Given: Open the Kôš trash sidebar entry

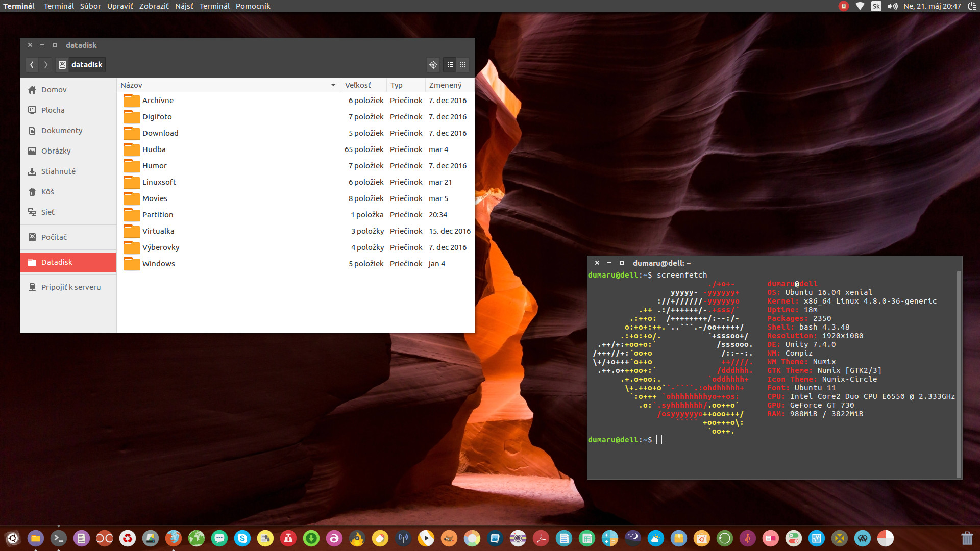Looking at the screenshot, I should [47, 192].
